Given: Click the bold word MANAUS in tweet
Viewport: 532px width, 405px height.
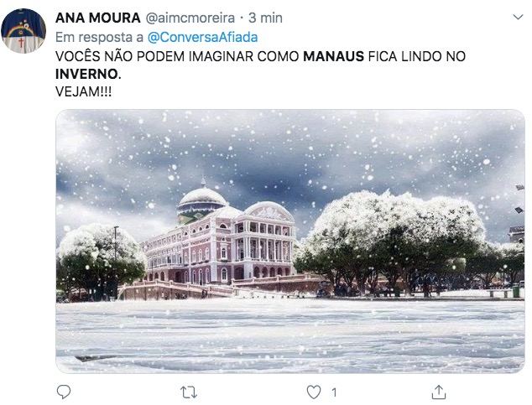Looking at the screenshot, I should click(333, 56).
